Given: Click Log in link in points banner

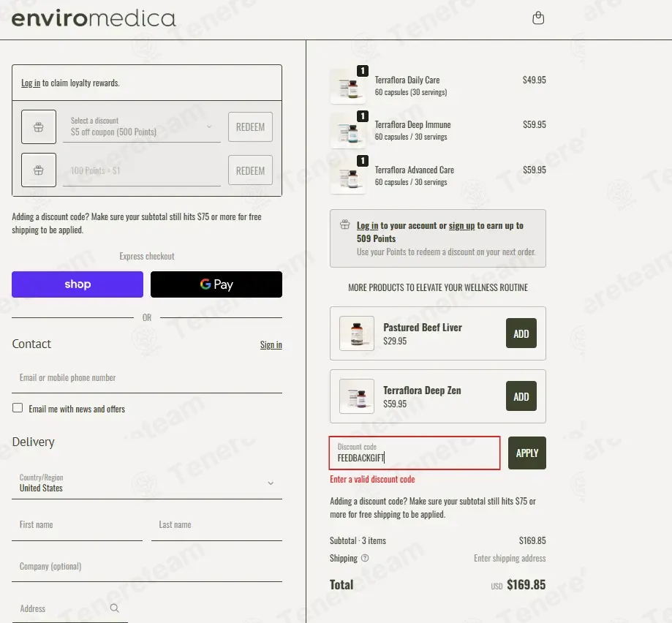Looking at the screenshot, I should 367,225.
